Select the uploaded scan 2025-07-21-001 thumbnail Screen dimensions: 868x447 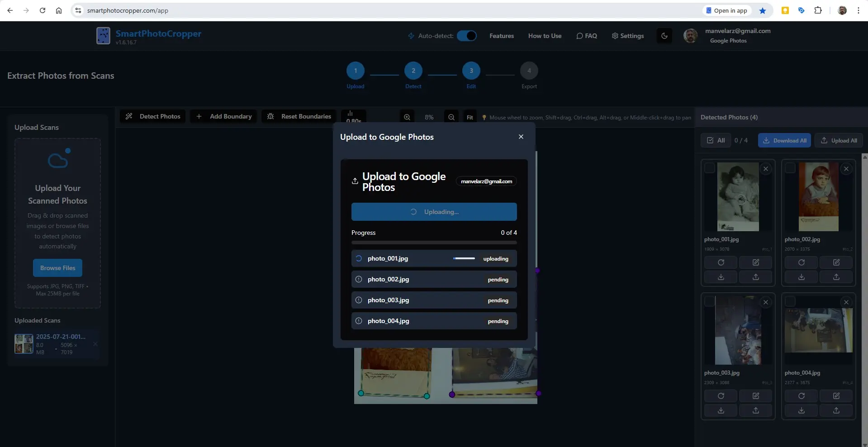[x=24, y=344]
